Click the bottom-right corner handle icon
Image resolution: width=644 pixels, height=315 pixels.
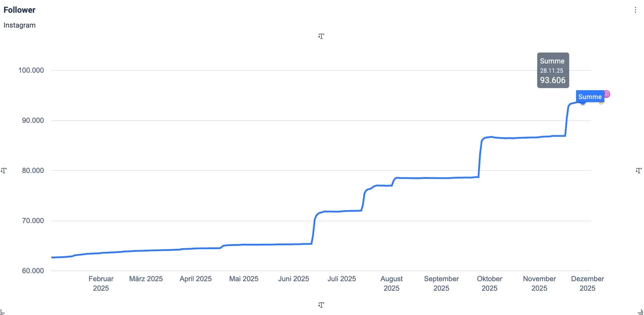(640, 311)
